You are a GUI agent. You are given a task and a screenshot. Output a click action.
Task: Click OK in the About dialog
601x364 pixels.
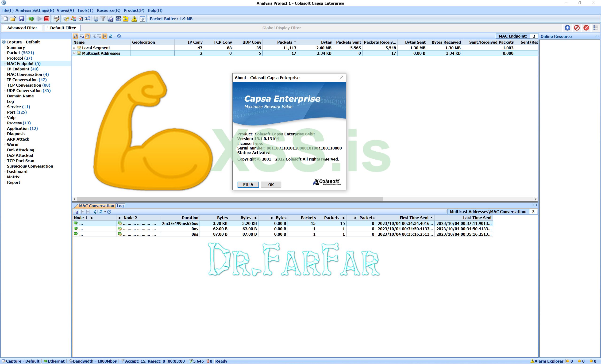[x=271, y=184]
